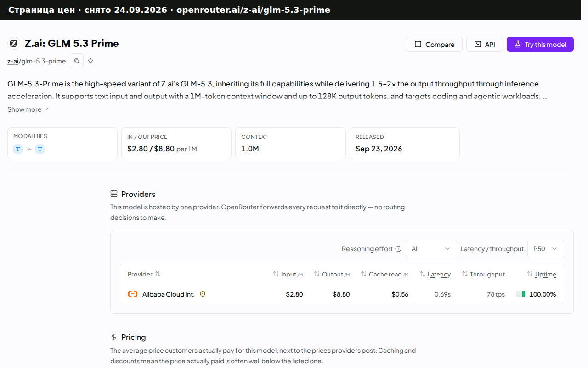
Task: Click the $0.56 cache read cell
Action: (400, 294)
